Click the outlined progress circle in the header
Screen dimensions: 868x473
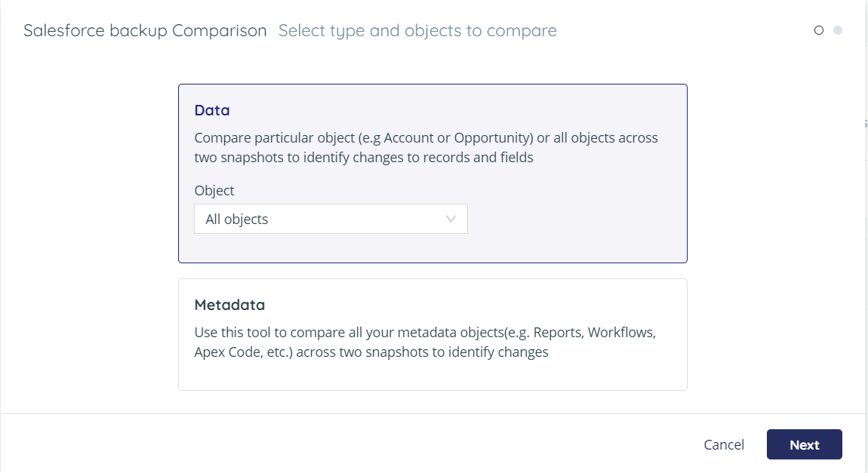pyautogui.click(x=819, y=30)
